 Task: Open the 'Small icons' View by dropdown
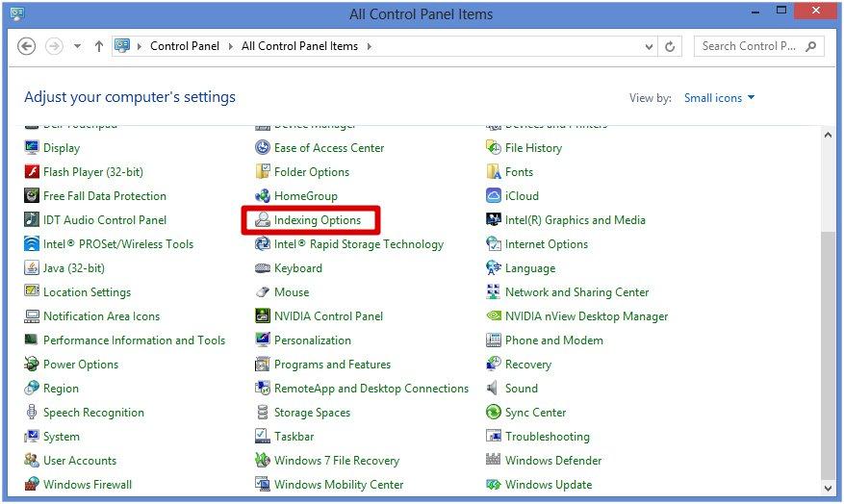click(719, 98)
